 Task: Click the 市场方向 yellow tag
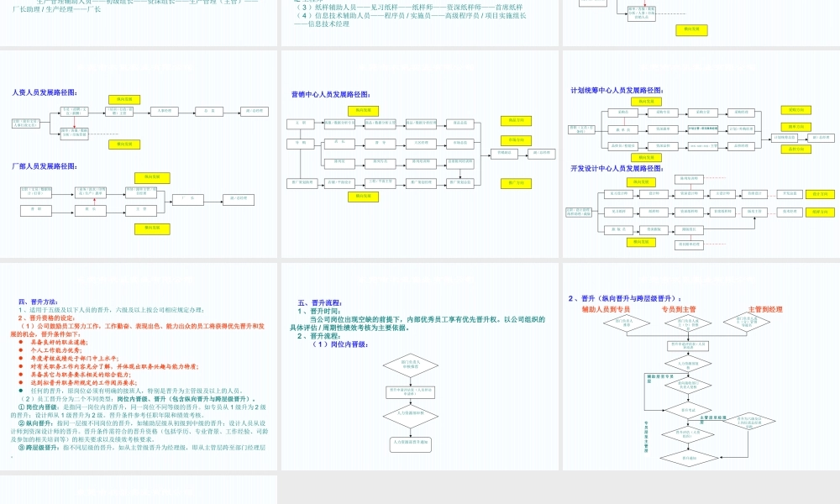coord(516,140)
